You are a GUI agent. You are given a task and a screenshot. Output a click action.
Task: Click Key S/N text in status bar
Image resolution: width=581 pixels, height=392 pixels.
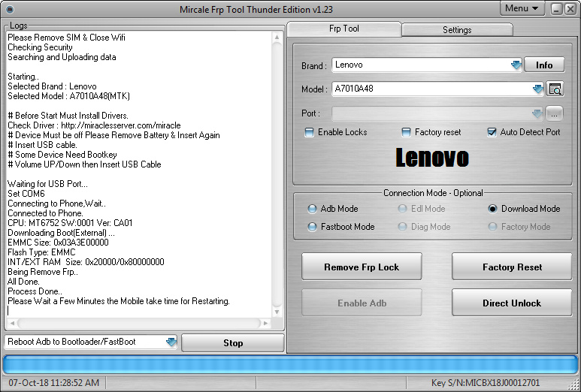486,383
